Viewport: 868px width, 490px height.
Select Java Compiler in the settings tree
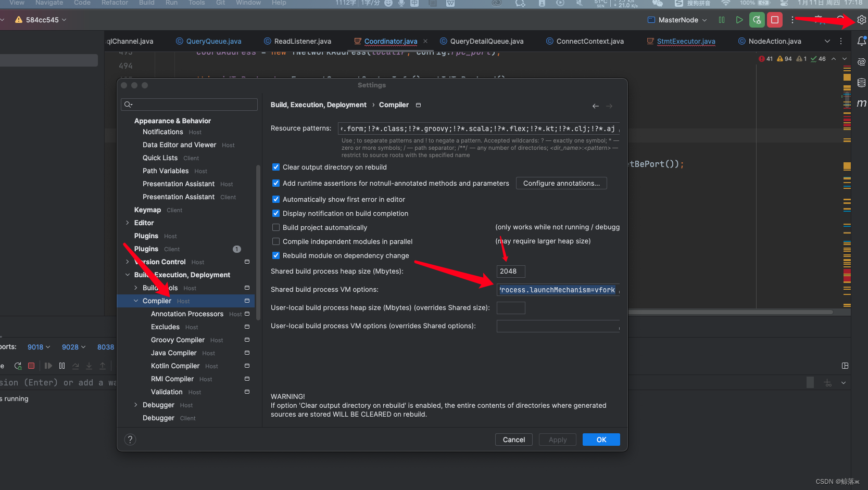[174, 353]
